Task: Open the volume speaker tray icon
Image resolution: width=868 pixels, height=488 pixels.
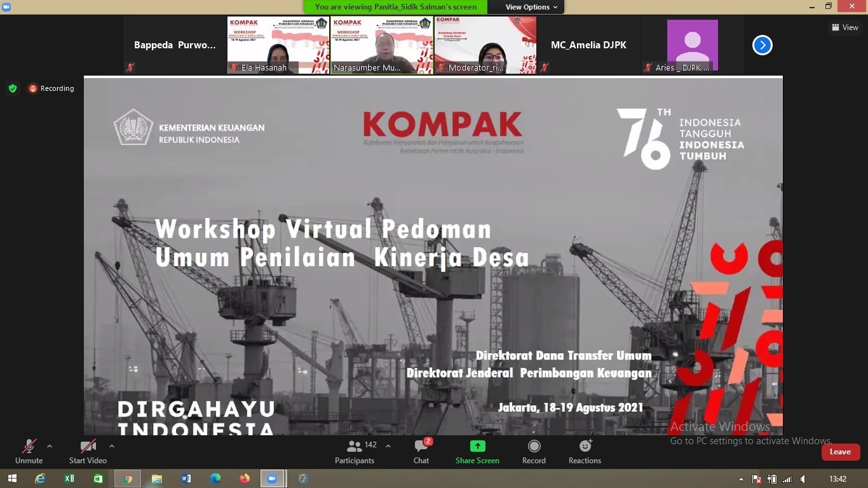Action: click(803, 479)
